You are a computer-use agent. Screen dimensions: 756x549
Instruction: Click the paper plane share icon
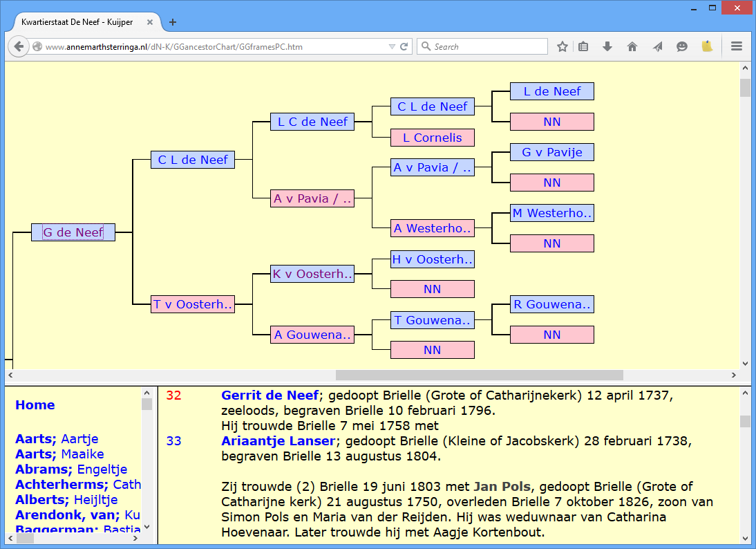[657, 47]
